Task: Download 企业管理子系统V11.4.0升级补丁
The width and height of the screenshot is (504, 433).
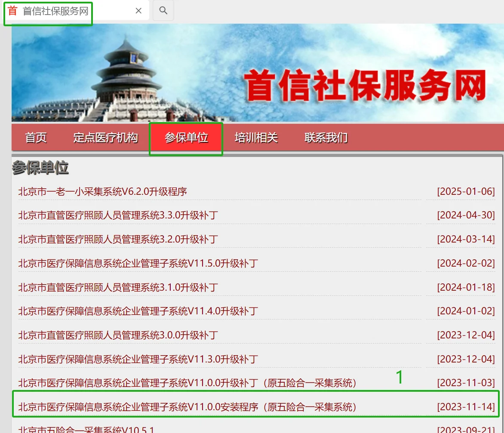Action: point(138,311)
